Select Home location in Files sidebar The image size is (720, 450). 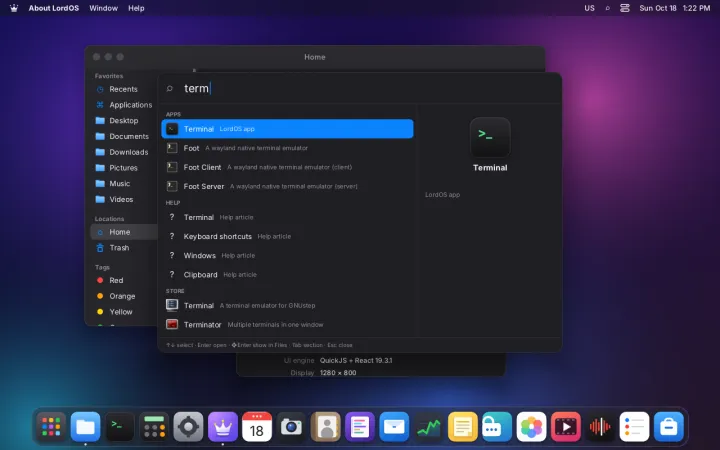[124, 232]
